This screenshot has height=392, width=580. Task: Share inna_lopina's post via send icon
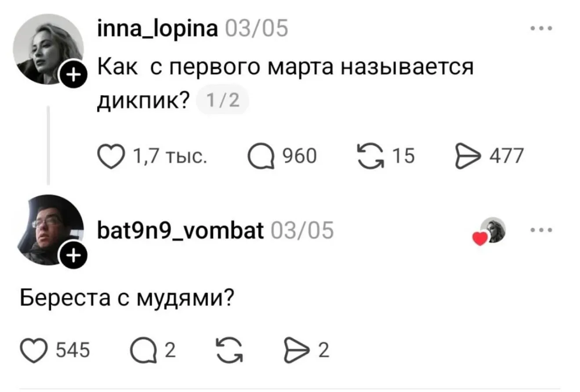coord(467,156)
